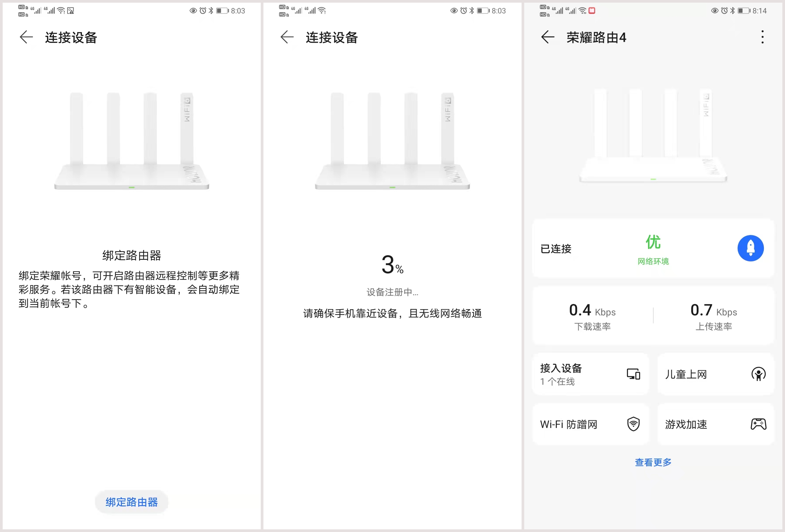Tap the 荣耀路由4 page title
785x532 pixels.
(596, 37)
